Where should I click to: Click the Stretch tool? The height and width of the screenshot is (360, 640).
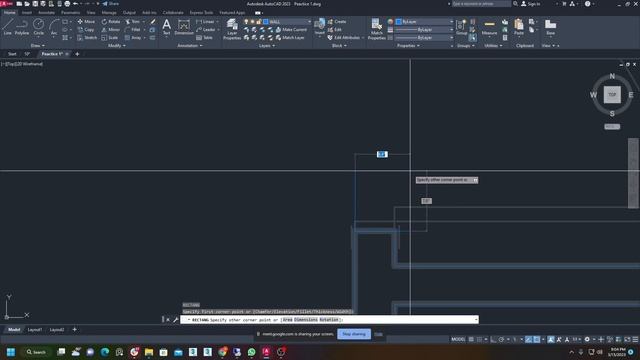click(87, 38)
